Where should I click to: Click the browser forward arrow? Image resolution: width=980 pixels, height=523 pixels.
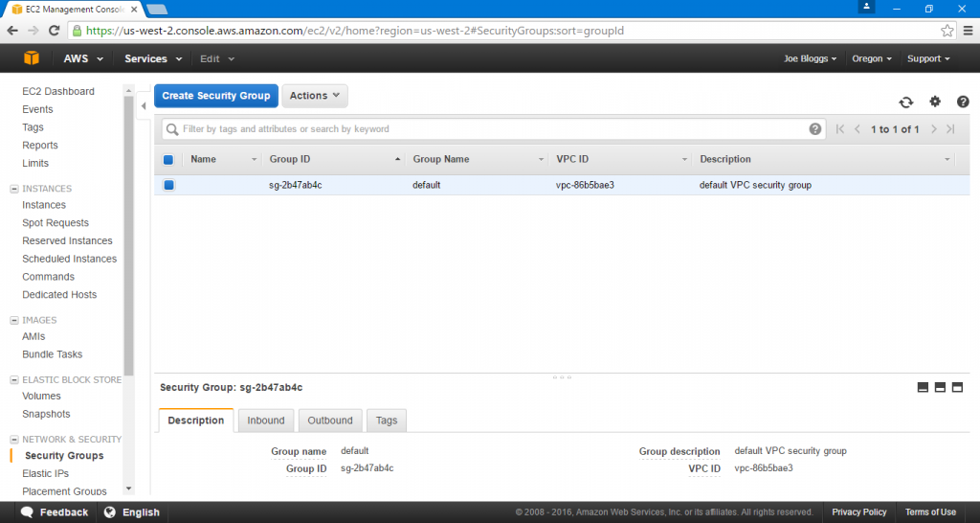[33, 31]
